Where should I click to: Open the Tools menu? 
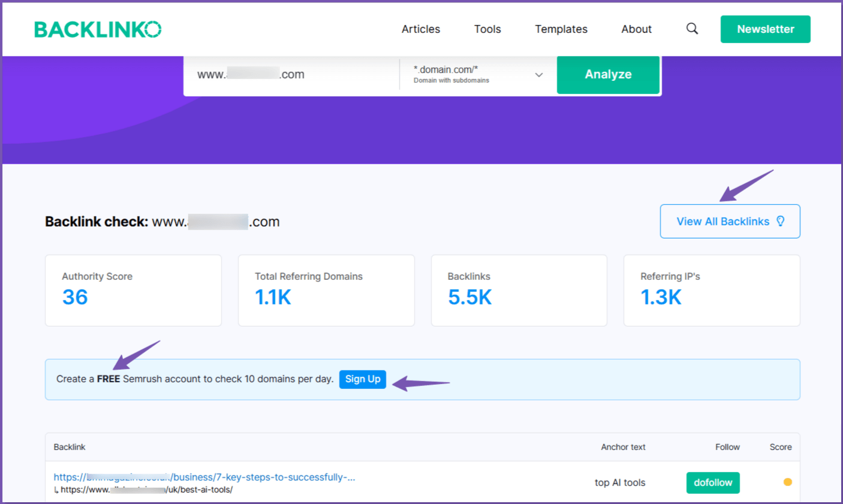point(487,29)
